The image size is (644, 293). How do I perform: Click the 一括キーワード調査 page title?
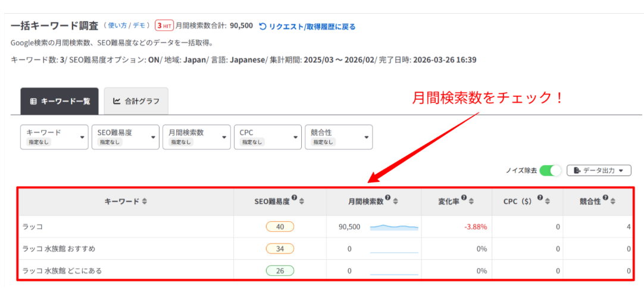(54, 26)
